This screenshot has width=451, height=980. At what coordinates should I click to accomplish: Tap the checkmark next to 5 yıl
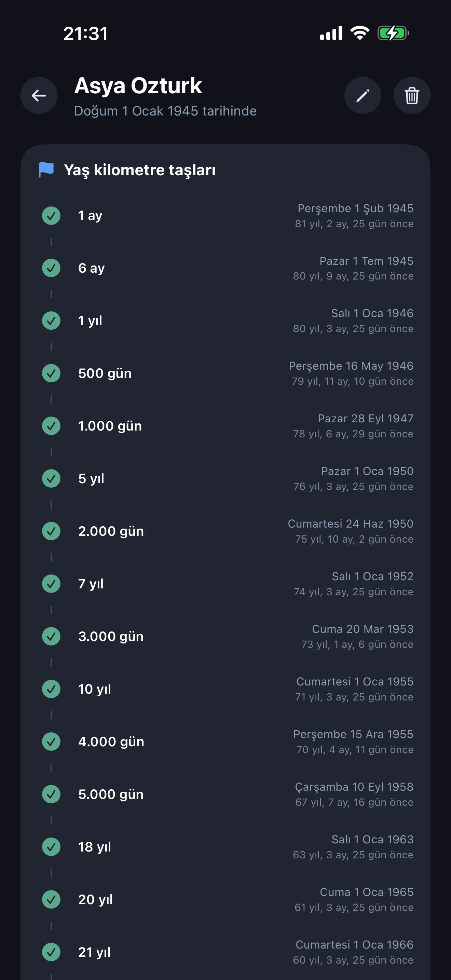[x=51, y=479]
